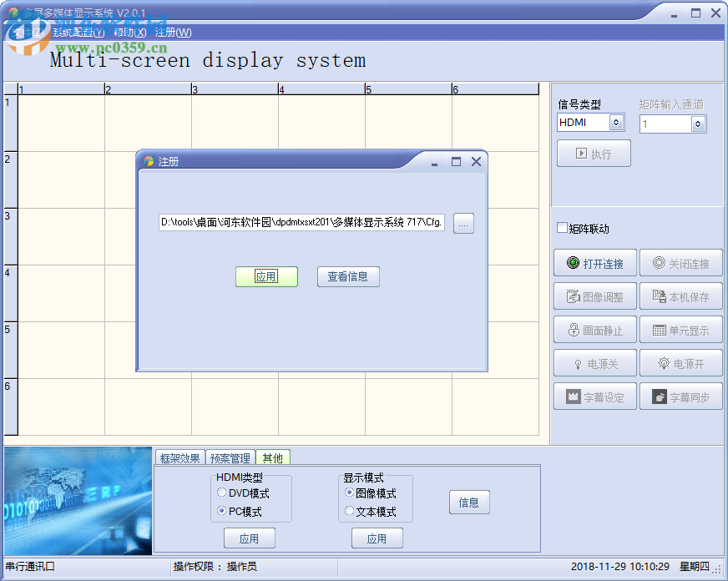Image resolution: width=728 pixels, height=581 pixels.
Task: Click the 单元显示 unit display icon
Action: [681, 330]
